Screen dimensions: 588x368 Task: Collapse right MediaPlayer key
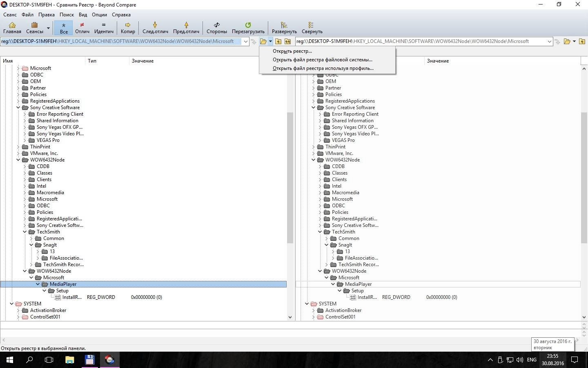tap(333, 284)
